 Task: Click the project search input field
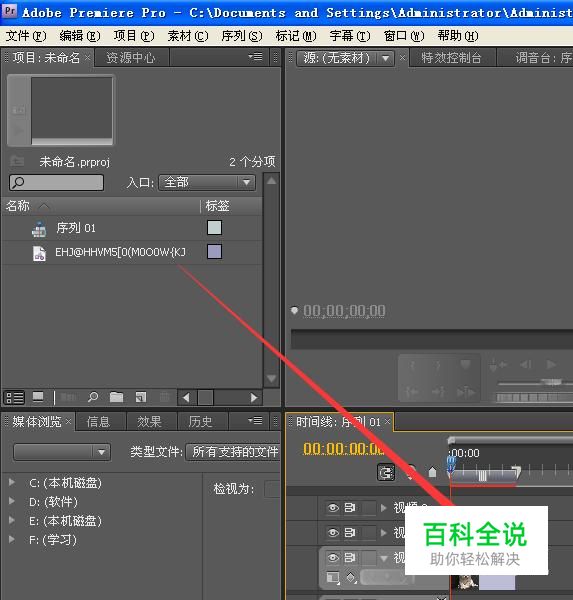(56, 183)
